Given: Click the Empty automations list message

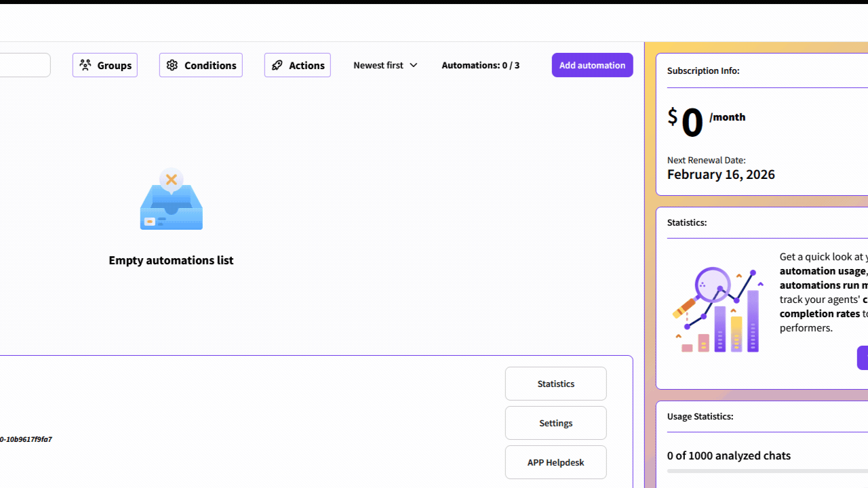Looking at the screenshot, I should (x=171, y=260).
